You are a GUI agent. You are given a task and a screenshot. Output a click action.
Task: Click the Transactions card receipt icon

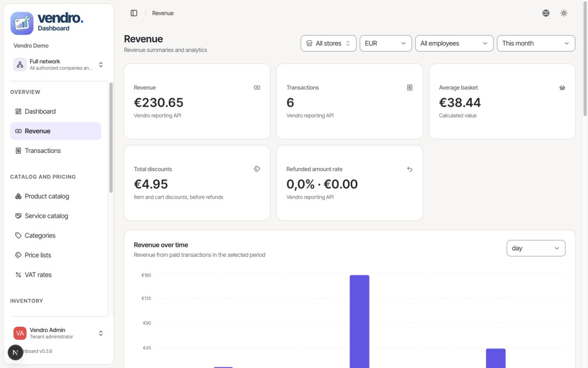coord(410,88)
